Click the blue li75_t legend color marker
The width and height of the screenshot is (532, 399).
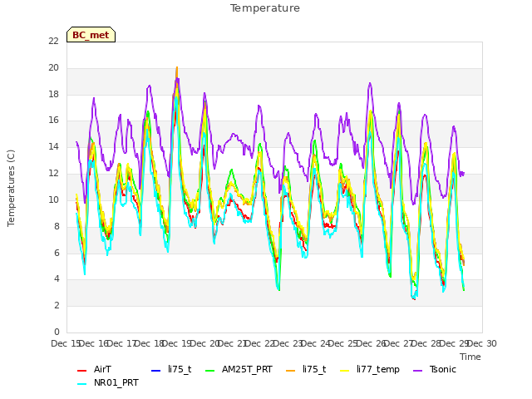pos(155,371)
